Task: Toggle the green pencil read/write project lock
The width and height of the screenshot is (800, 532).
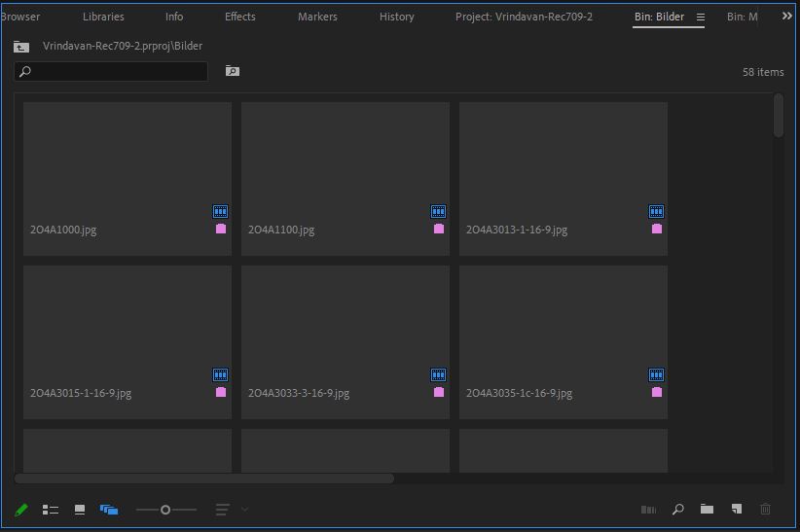Action: coord(21,510)
